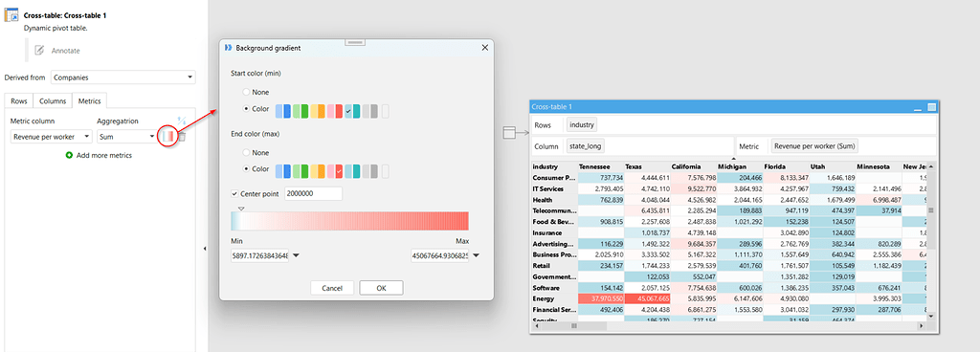Maximize the Cross-table 1 viewer
This screenshot has height=352, width=980.
[x=931, y=107]
